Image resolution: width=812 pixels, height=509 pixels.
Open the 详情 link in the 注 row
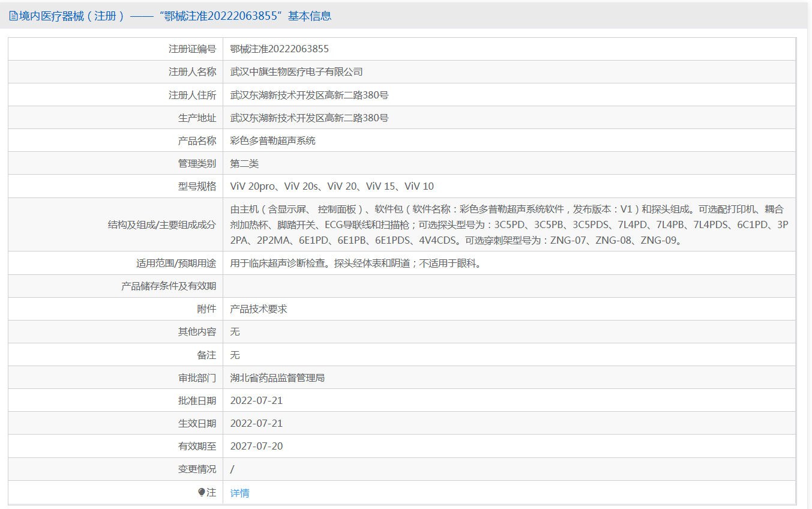tap(239, 493)
